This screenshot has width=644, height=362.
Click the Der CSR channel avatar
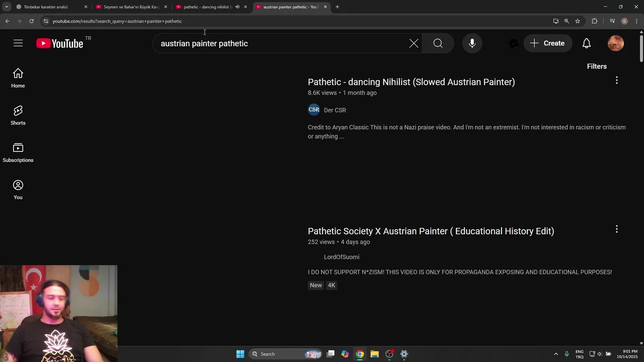(314, 110)
